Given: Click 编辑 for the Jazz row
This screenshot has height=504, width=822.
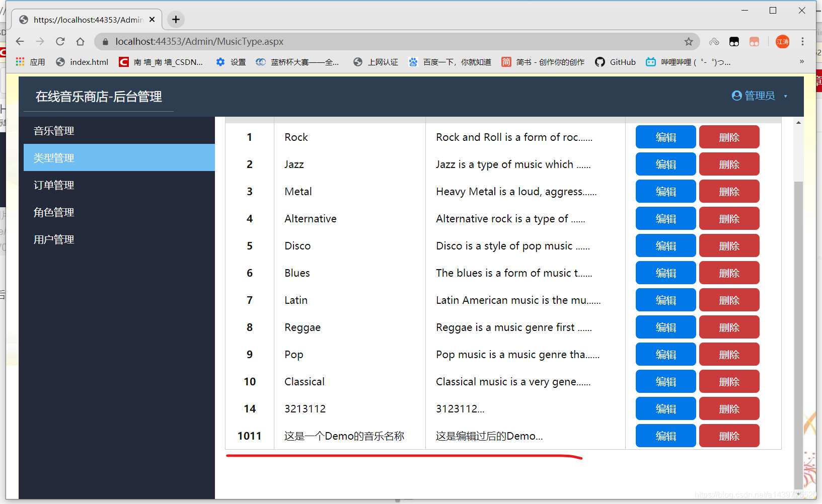Looking at the screenshot, I should click(x=666, y=164).
